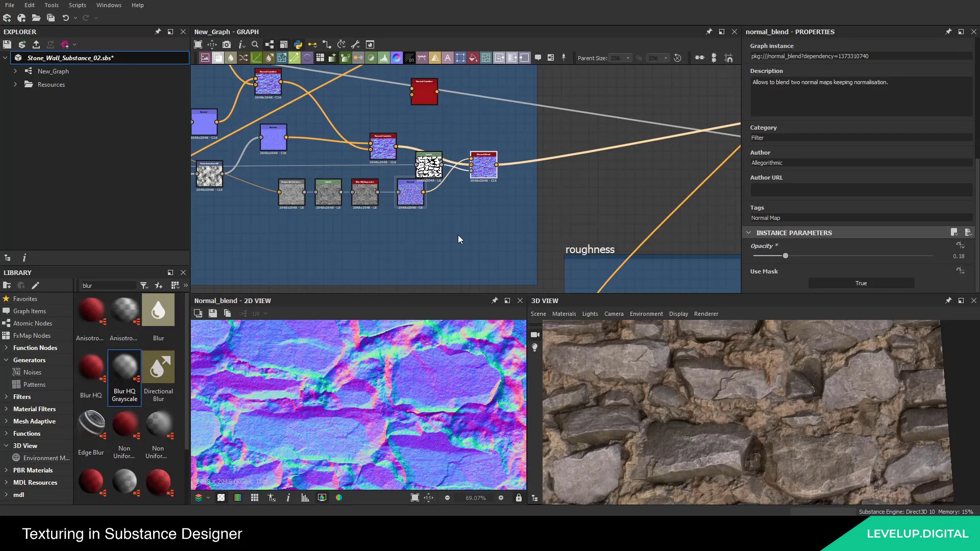Open the Scripts menu
Viewport: 980px width, 551px height.
[x=77, y=5]
